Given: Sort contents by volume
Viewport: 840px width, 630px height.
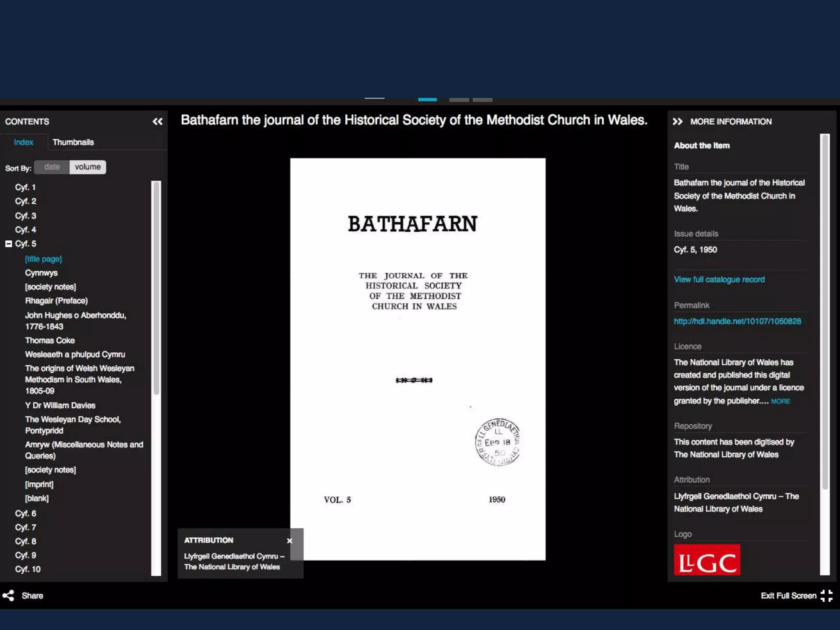Looking at the screenshot, I should 88,167.
